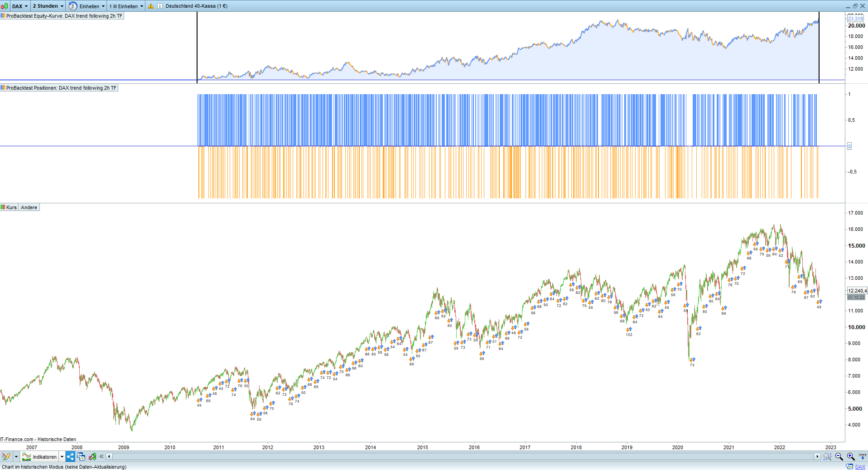Image resolution: width=868 pixels, height=470 pixels.
Task: Click the date label 07.10.22 on price axis
Action: 856,297
